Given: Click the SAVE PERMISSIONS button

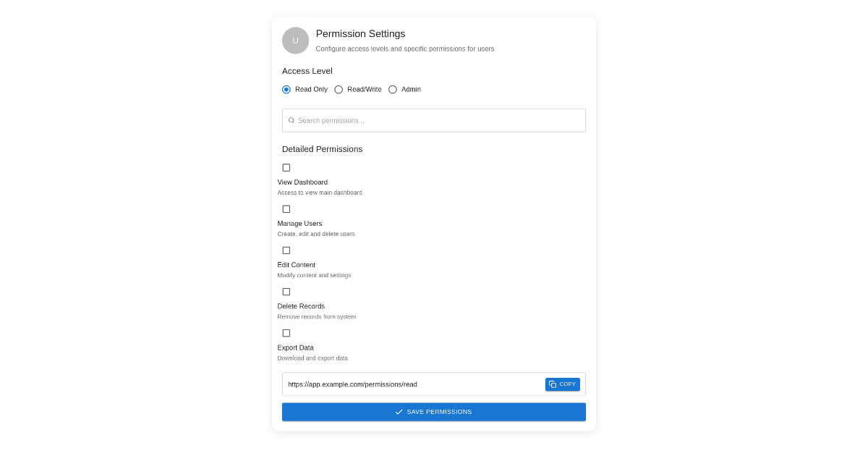Looking at the screenshot, I should pyautogui.click(x=433, y=412).
